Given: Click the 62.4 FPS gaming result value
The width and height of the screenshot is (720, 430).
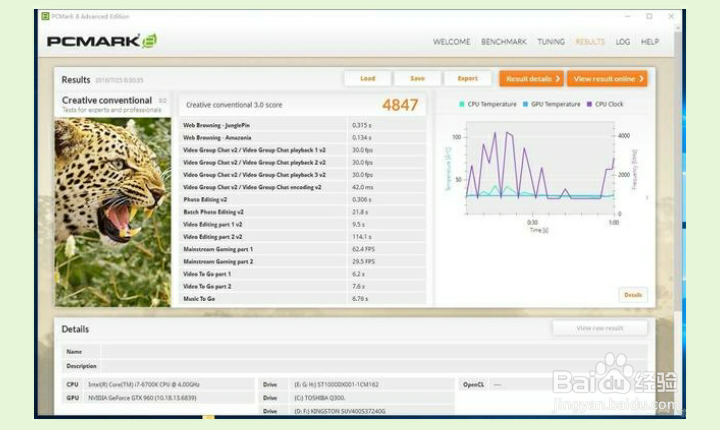Looking at the screenshot, I should click(363, 249).
